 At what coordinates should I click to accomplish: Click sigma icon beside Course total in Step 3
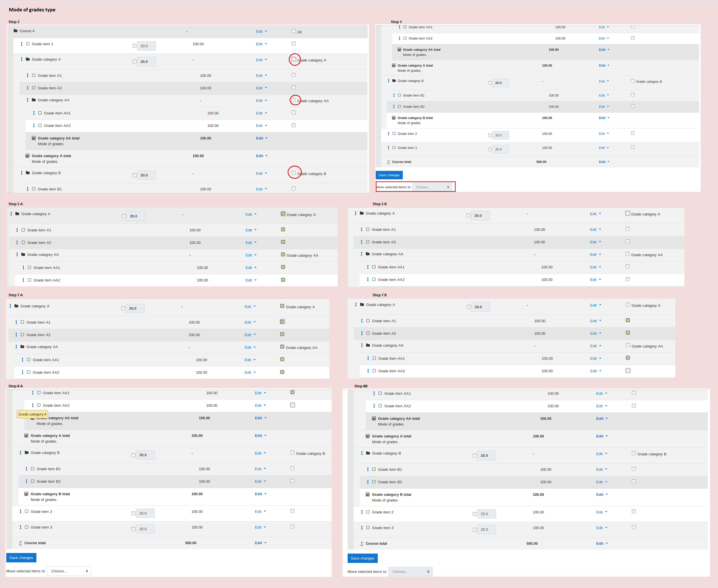[x=389, y=162]
